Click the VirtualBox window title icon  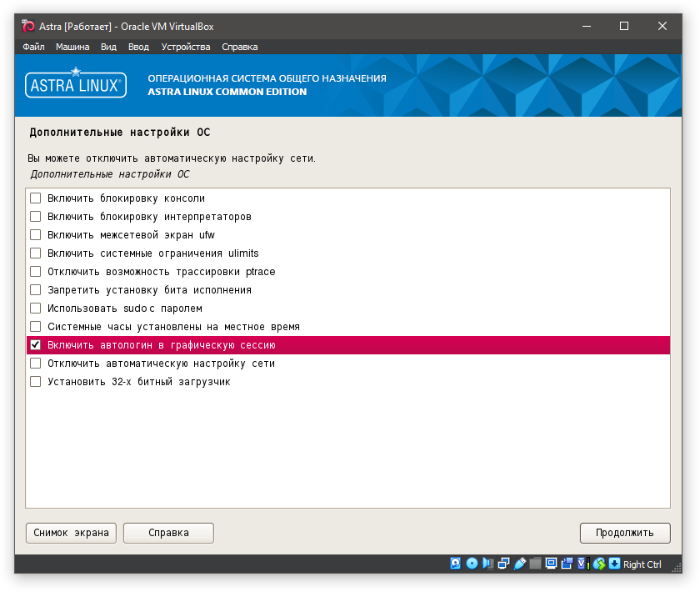pos(28,27)
